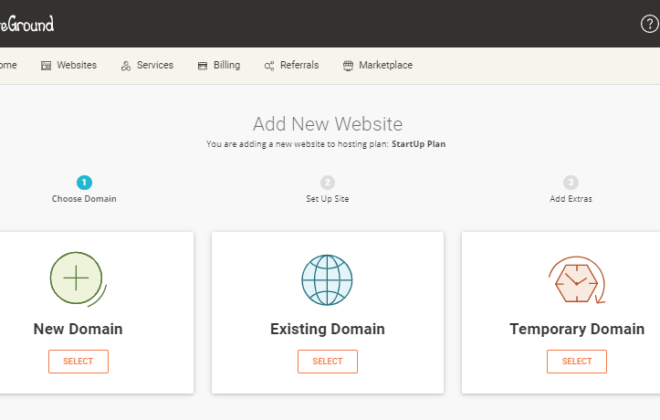Screen dimensions: 660x420
Task: Click step 3 Add Extras marker
Action: (x=571, y=183)
